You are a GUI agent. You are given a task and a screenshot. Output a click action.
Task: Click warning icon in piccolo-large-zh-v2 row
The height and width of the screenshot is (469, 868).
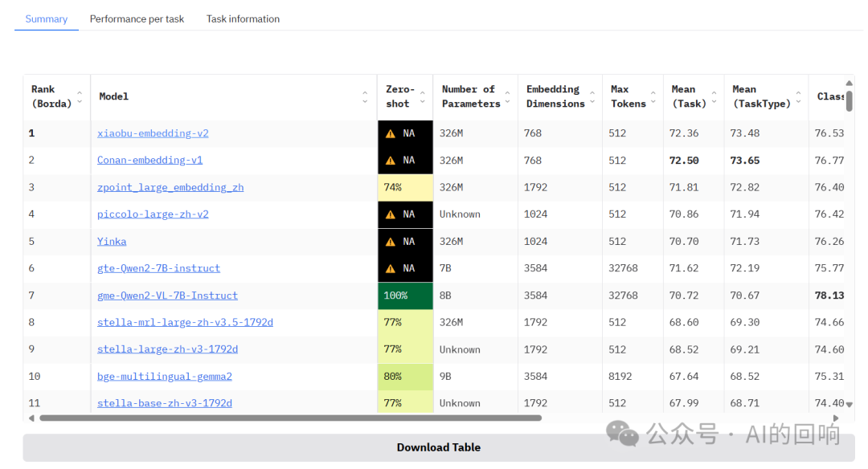pos(391,214)
